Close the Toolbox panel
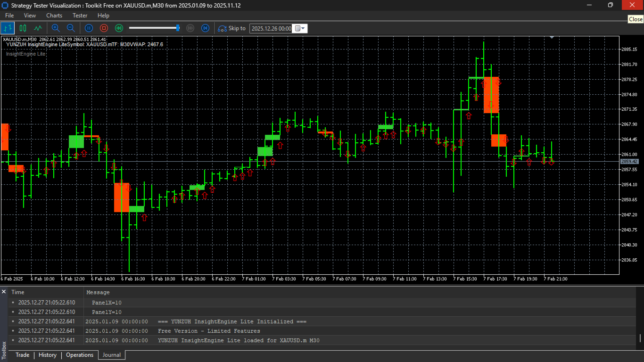Screen dimensions: 644x362 [4, 292]
